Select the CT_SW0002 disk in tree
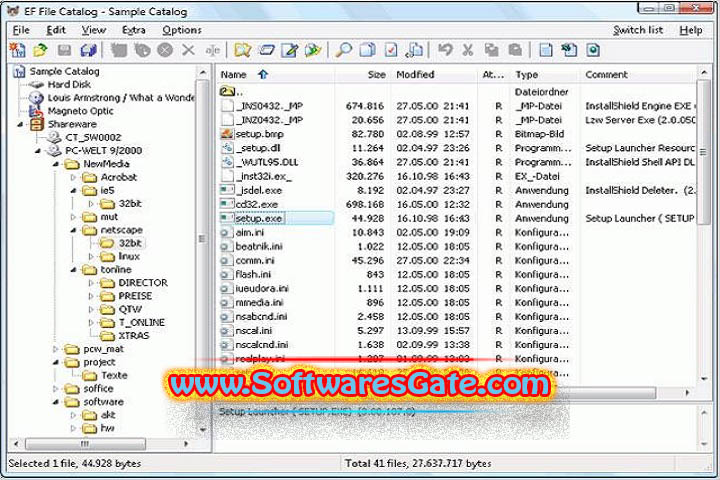The width and height of the screenshot is (720, 480). 93,137
